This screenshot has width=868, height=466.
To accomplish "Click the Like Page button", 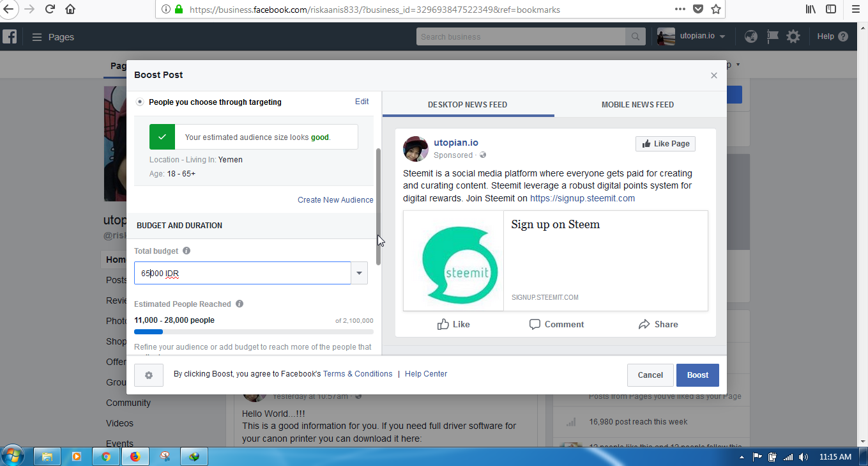I will 666,144.
